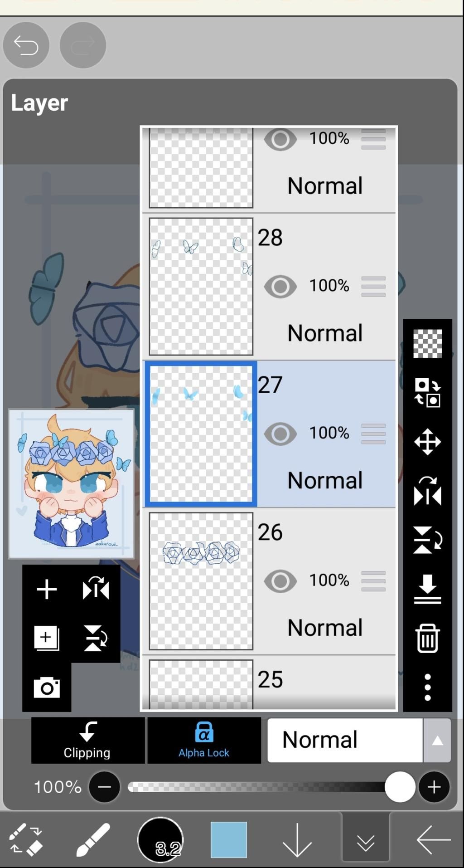Viewport: 464px width, 868px height.
Task: Open camera to import photo layer
Action: pyautogui.click(x=47, y=688)
